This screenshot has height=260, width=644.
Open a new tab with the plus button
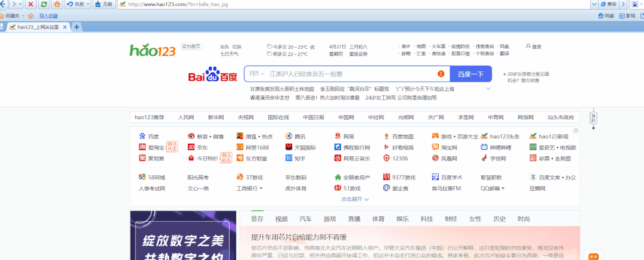[76, 27]
